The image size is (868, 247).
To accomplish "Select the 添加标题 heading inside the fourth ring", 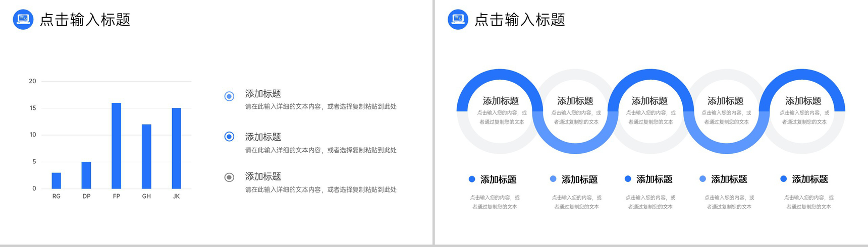I will [726, 101].
